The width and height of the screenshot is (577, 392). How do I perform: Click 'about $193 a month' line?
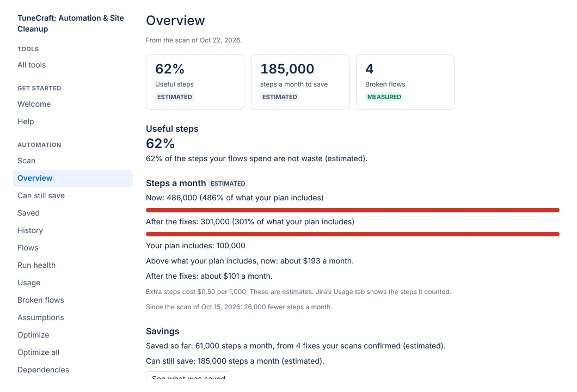point(250,261)
